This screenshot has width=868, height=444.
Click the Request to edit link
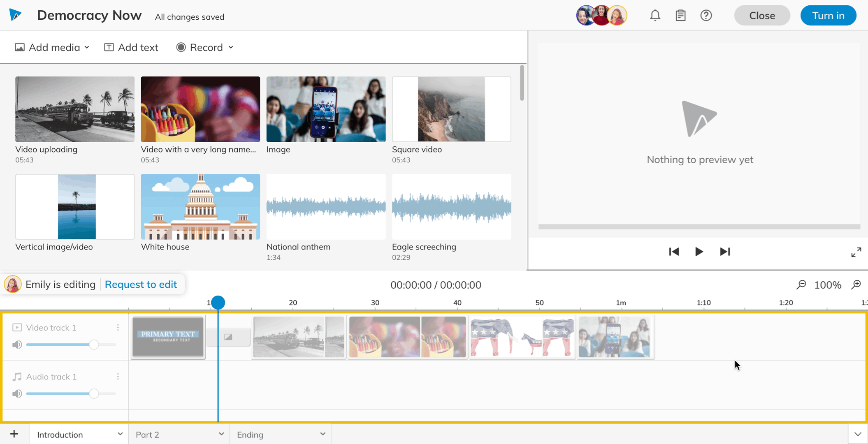point(141,284)
